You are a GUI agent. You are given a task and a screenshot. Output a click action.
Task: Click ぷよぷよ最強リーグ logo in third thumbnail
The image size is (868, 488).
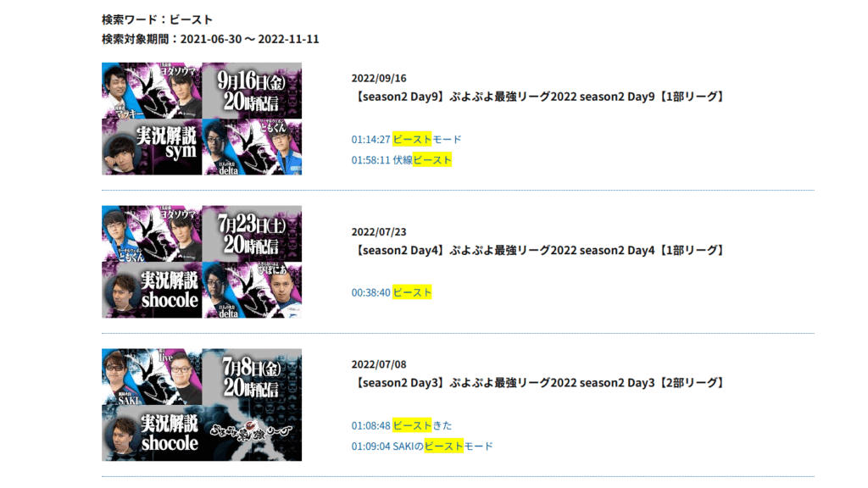(251, 431)
